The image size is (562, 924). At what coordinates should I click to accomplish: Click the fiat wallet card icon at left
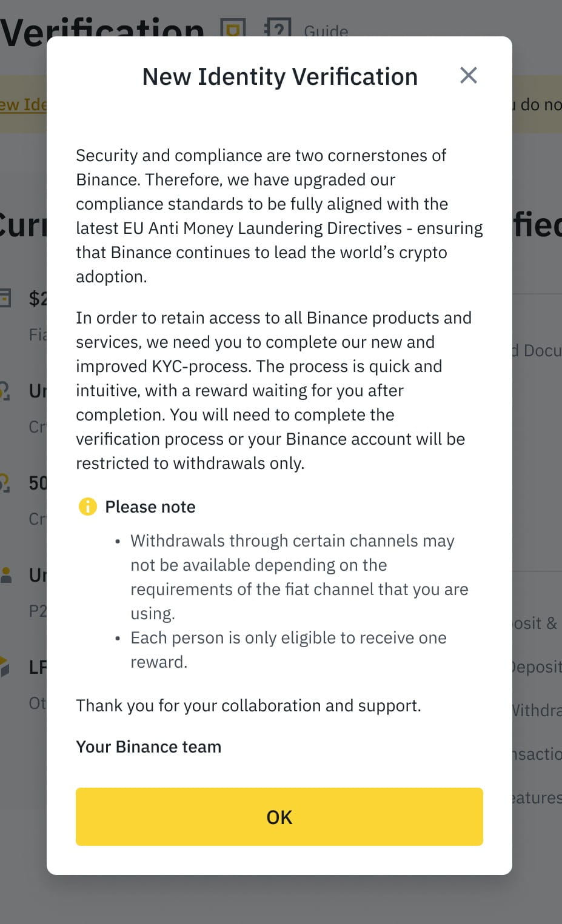pyautogui.click(x=5, y=297)
